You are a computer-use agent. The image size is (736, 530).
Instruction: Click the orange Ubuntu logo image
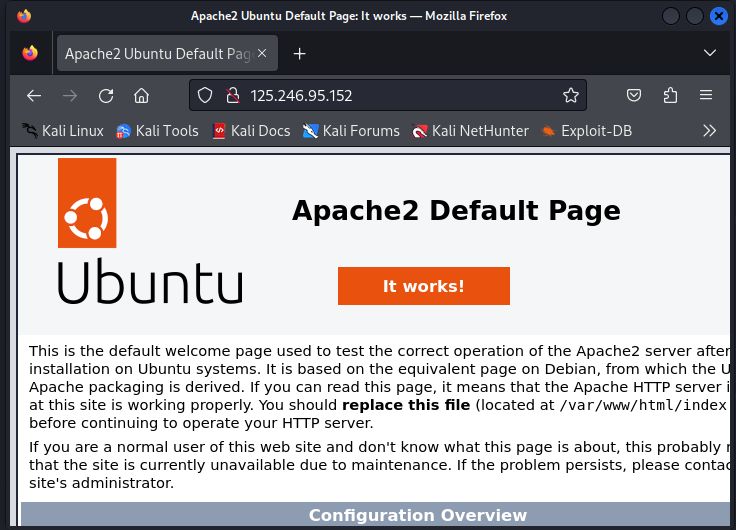(x=87, y=203)
